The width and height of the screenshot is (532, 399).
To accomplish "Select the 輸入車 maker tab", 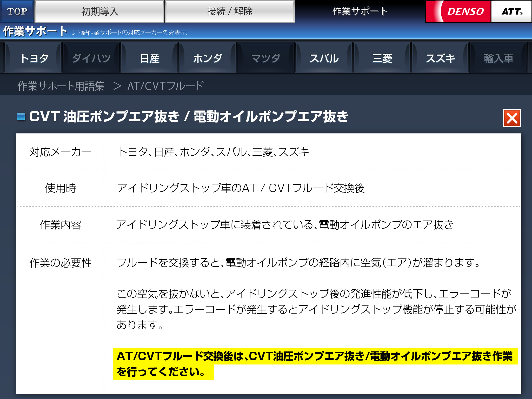I will click(498, 58).
